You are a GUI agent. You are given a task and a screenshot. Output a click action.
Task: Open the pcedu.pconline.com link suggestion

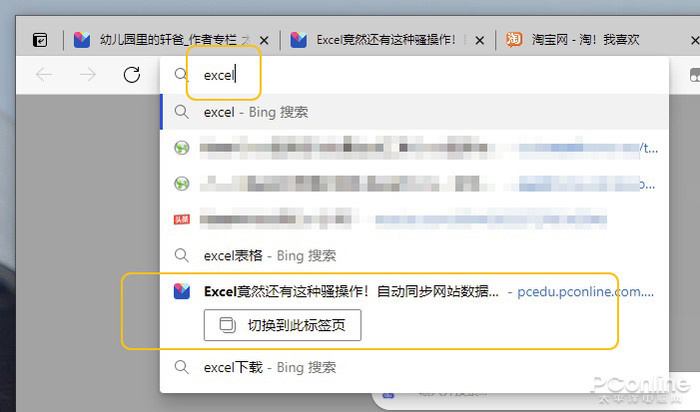click(585, 291)
